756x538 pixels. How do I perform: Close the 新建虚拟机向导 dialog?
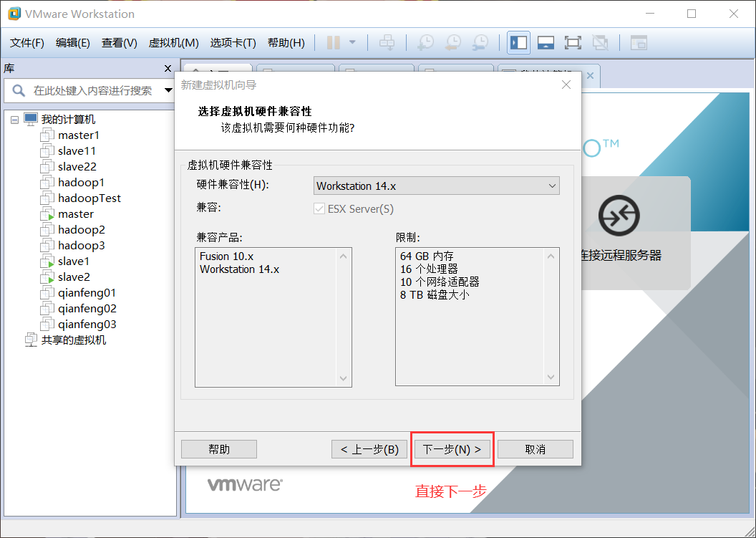pyautogui.click(x=566, y=85)
